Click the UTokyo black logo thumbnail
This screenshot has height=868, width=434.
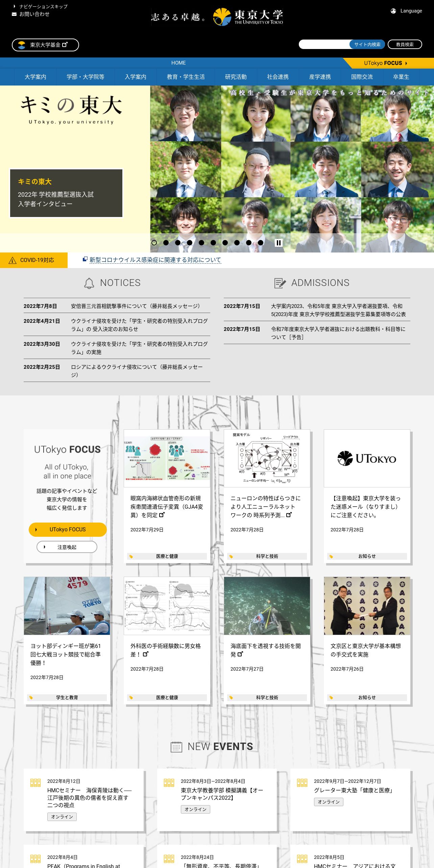pyautogui.click(x=367, y=458)
